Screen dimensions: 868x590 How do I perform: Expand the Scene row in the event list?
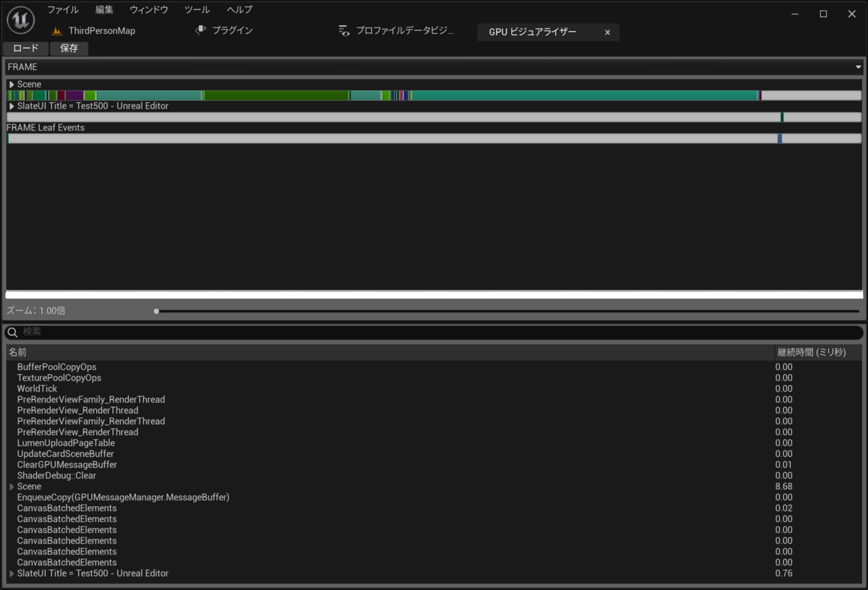coord(12,486)
